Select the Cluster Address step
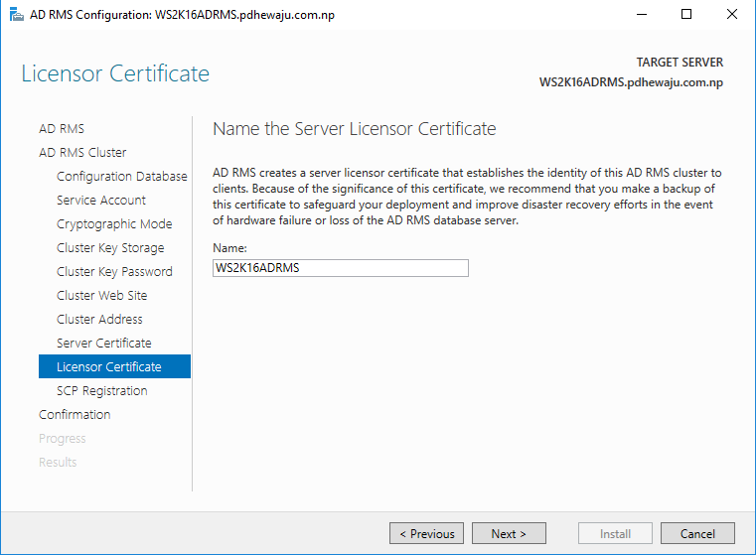Image resolution: width=756 pixels, height=555 pixels. (x=99, y=319)
